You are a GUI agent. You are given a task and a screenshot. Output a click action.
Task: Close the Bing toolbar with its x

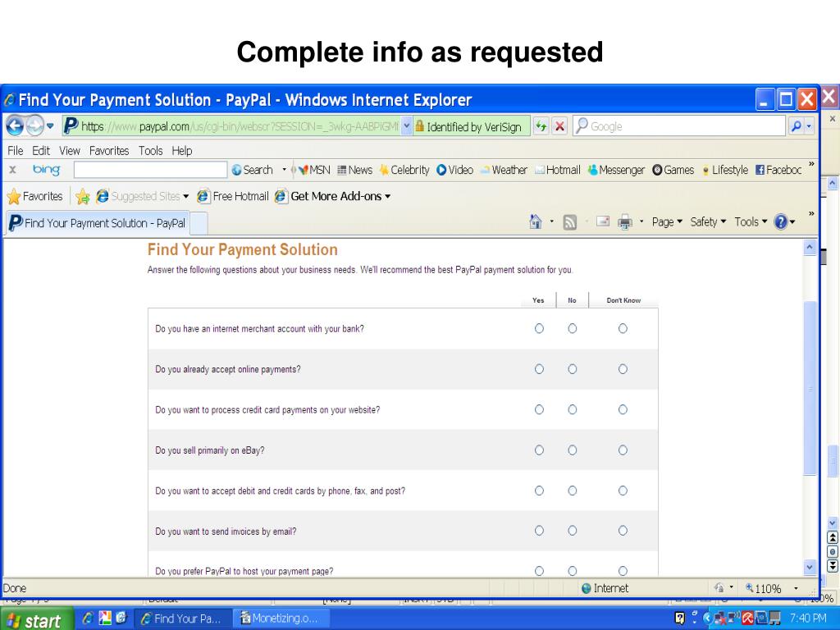point(13,170)
